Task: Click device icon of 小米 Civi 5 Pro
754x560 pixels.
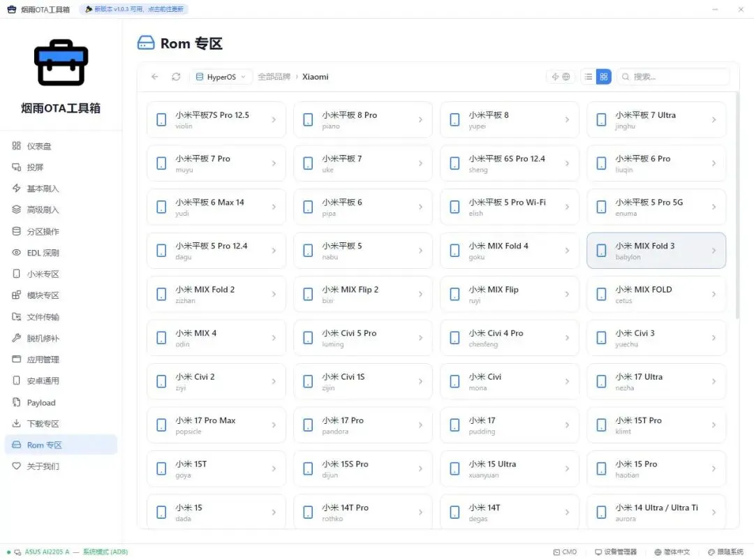Action: [x=309, y=338]
